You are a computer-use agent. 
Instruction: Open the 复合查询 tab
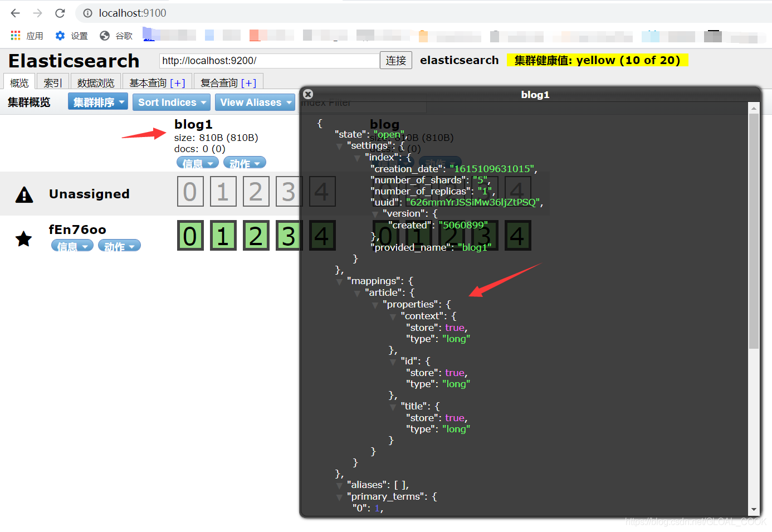(228, 82)
